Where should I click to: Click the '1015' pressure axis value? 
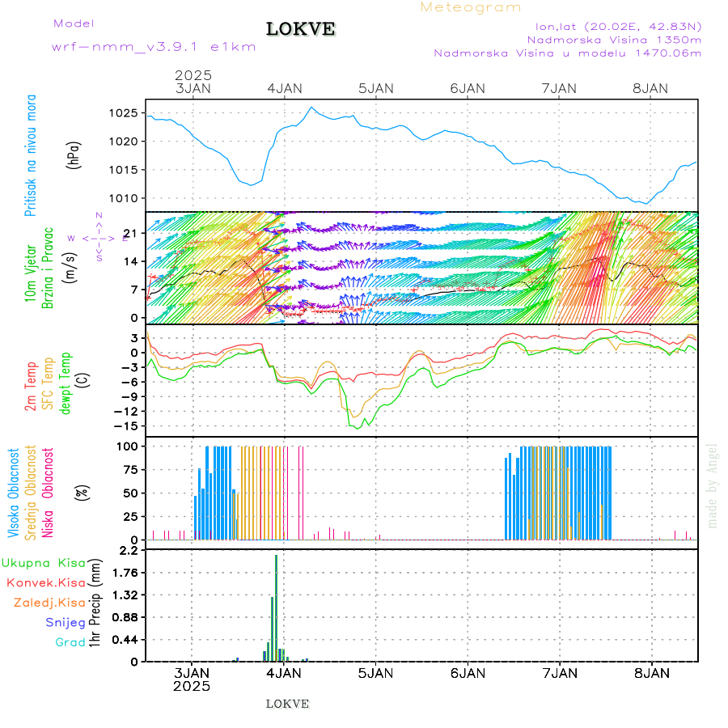tap(124, 170)
